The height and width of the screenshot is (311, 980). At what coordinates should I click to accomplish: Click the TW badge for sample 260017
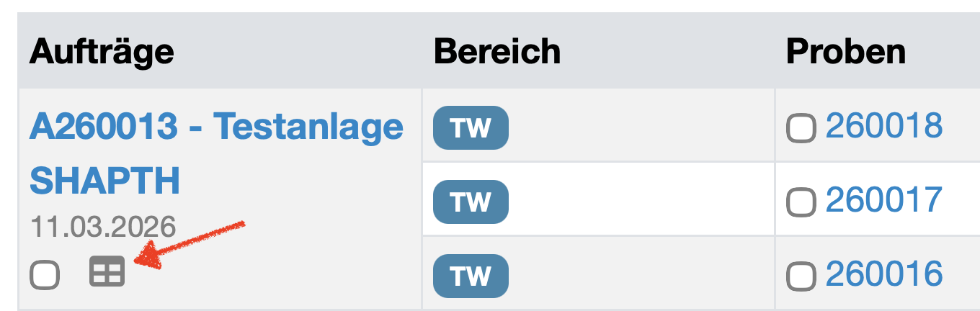(471, 202)
